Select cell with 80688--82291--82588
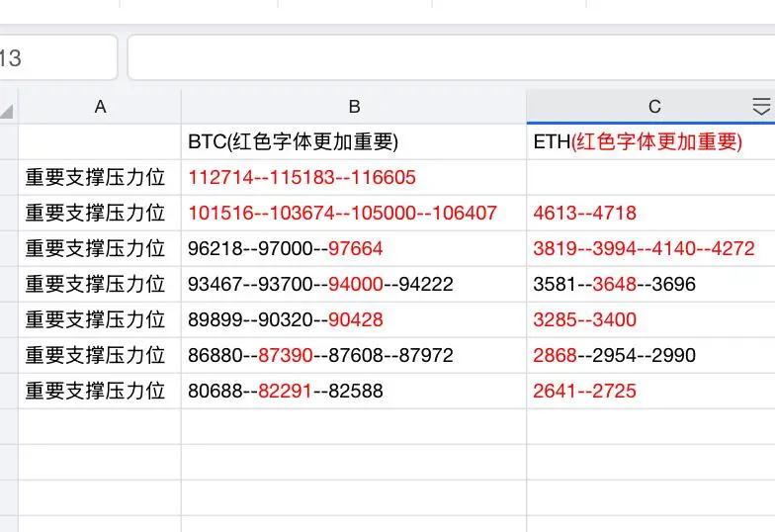Viewport: 775px width, 532px height. [x=354, y=392]
